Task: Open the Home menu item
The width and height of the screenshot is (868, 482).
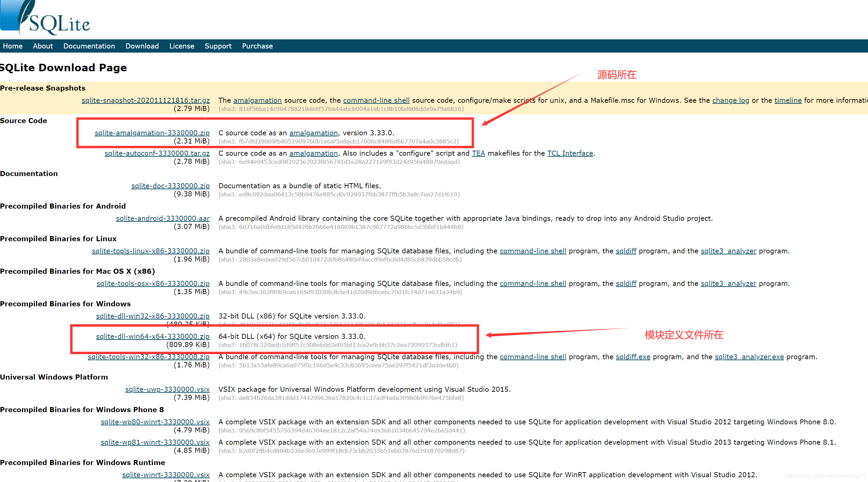Action: point(13,46)
